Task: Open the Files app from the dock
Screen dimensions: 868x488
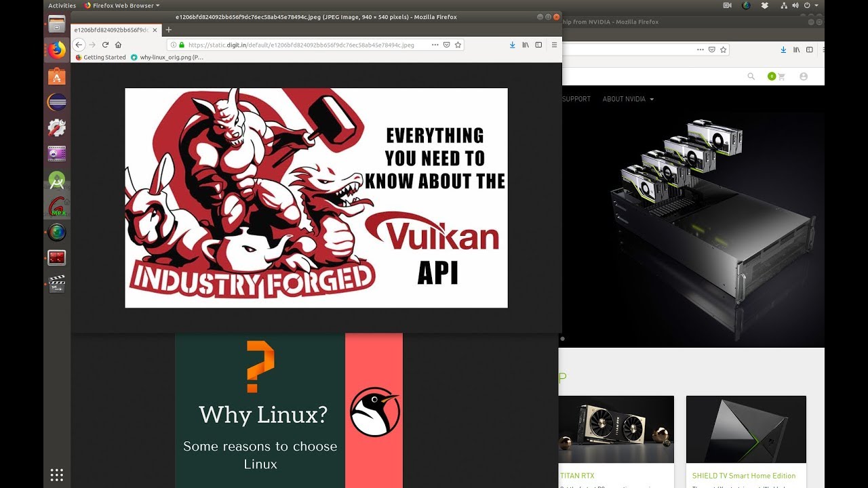Action: click(57, 24)
